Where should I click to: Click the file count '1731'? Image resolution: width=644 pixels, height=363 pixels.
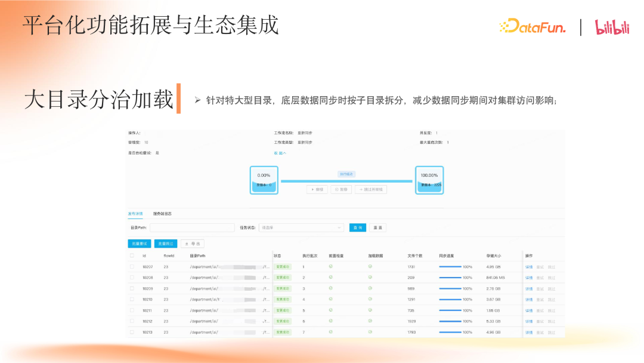[411, 267]
